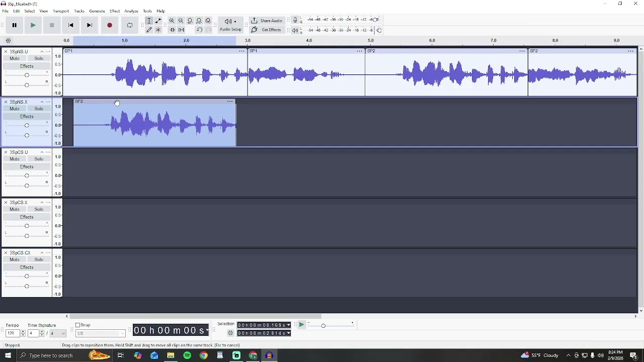Viewport: 644px width, 362px height.
Task: Click Fit Selection to Width icon
Action: coord(191,21)
